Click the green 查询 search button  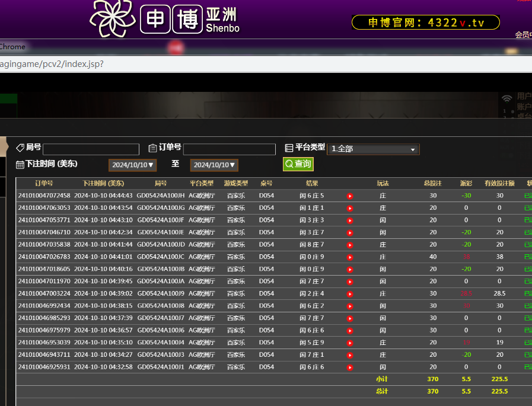pyautogui.click(x=298, y=164)
